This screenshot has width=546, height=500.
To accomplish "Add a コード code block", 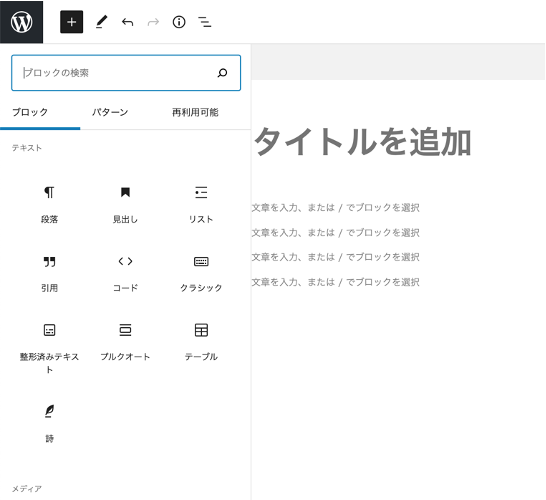I will point(125,273).
